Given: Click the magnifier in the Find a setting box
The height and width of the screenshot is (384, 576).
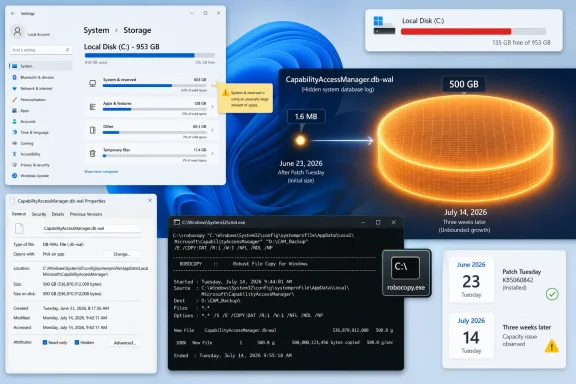Looking at the screenshot, I should pos(67,50).
